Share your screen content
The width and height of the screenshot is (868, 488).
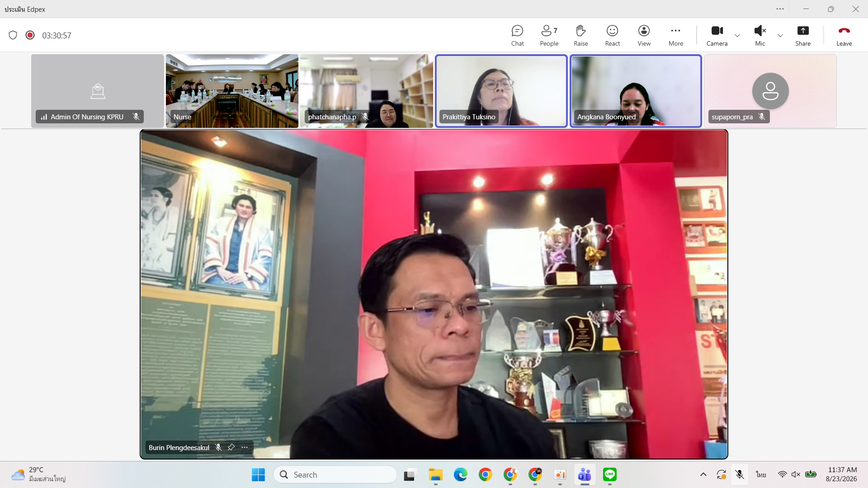(x=803, y=36)
